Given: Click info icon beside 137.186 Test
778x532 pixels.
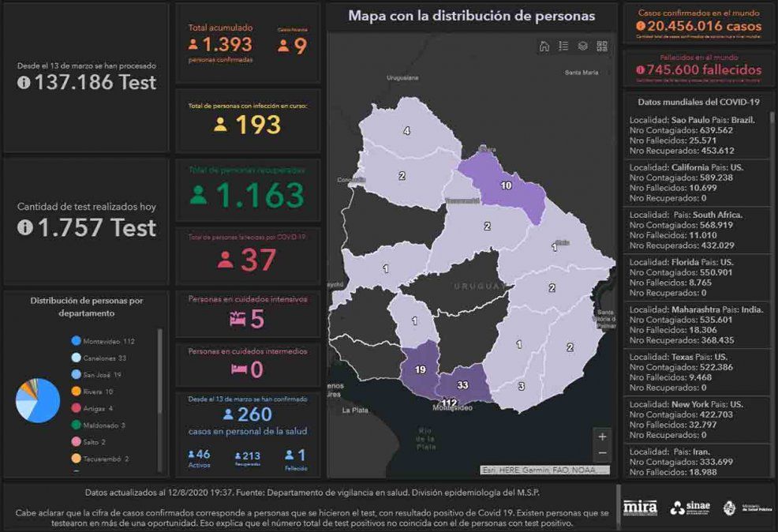Looking at the screenshot, I should pos(24,82).
